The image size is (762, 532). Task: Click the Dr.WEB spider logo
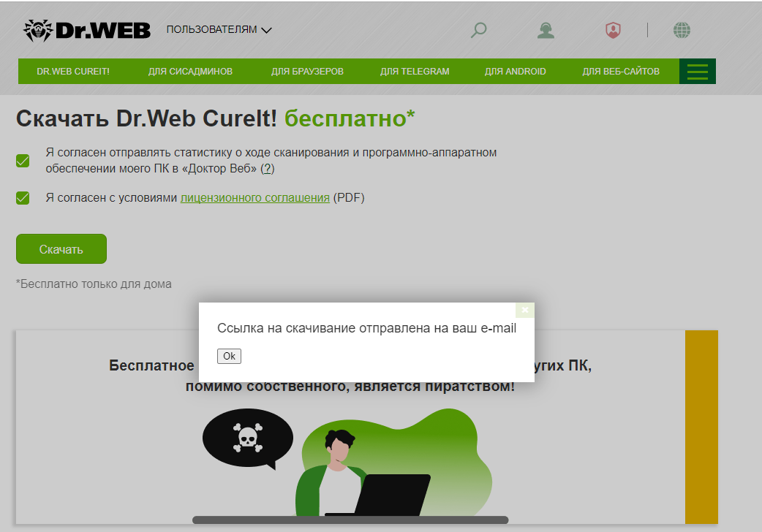[86, 31]
